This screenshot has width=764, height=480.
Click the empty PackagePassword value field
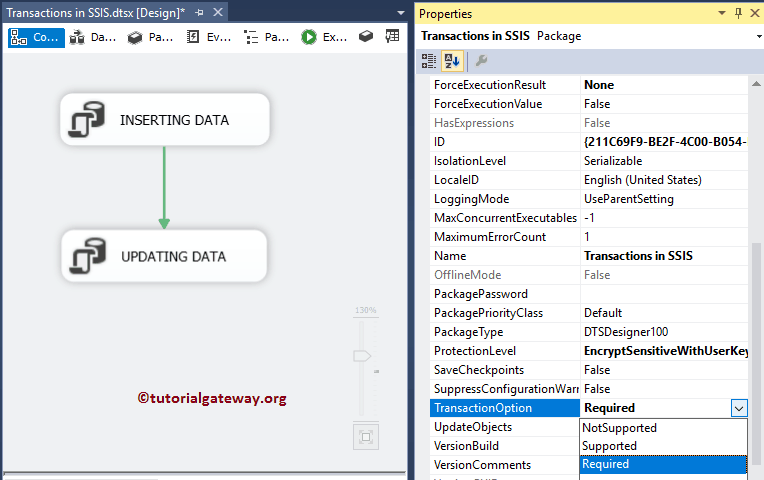[x=664, y=294]
